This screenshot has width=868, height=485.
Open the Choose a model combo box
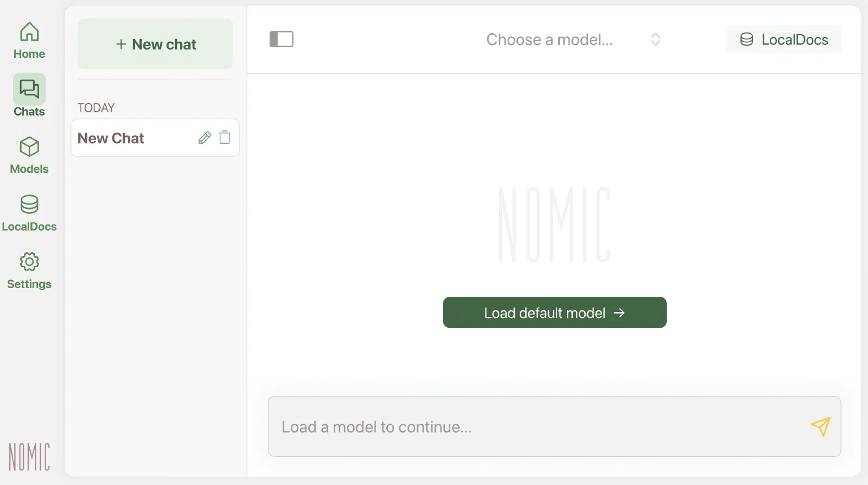point(573,40)
